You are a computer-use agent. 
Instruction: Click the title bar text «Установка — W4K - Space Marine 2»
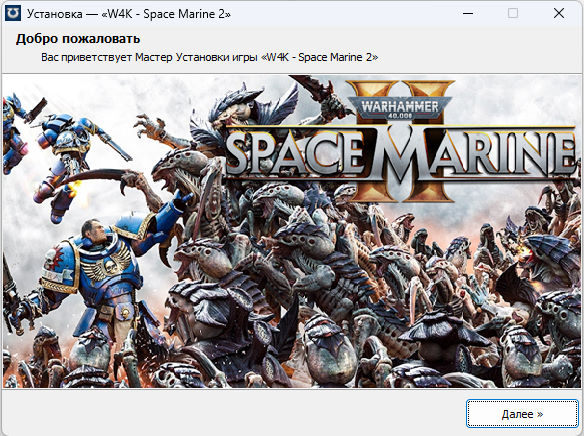128,14
